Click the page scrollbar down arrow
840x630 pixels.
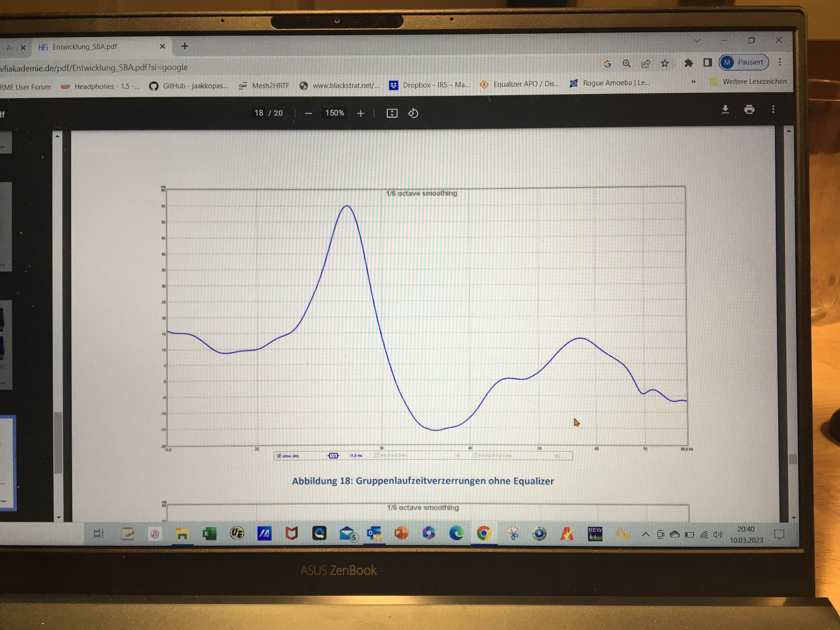pyautogui.click(x=794, y=517)
